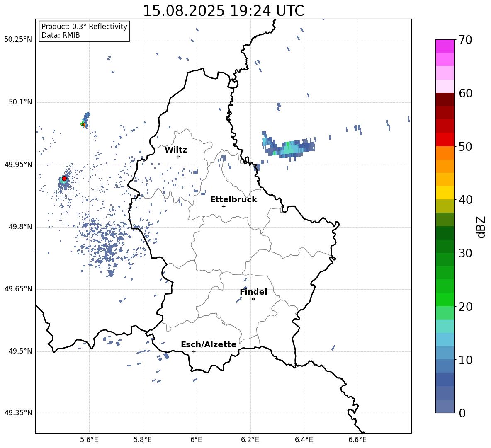The width and height of the screenshot is (491, 448).
Task: Click the 49.35°N latitude label
Action: pos(18,413)
